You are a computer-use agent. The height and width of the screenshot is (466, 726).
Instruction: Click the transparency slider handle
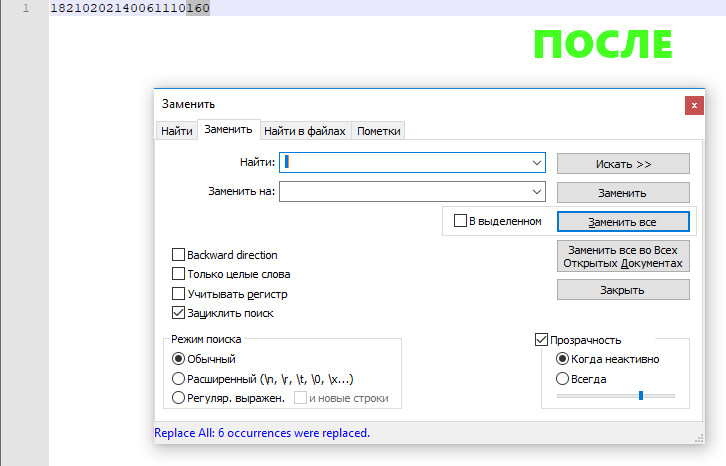click(640, 396)
